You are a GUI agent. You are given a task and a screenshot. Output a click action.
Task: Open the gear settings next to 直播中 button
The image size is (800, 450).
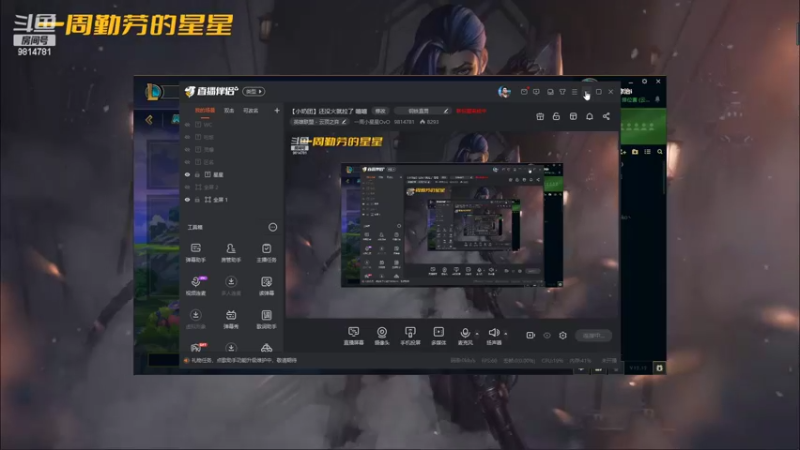[x=563, y=335]
